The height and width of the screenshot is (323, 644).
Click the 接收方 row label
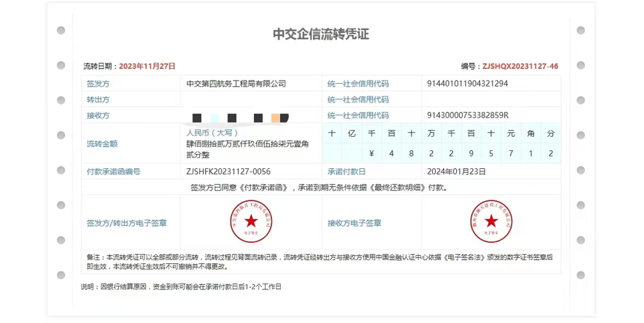98,116
